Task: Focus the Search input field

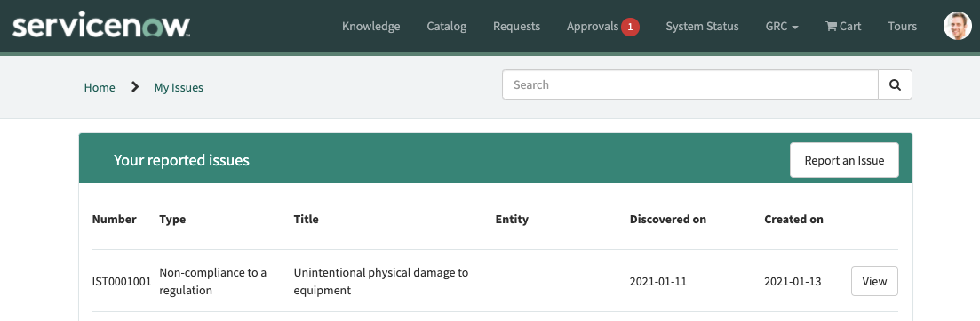Action: coord(690,84)
